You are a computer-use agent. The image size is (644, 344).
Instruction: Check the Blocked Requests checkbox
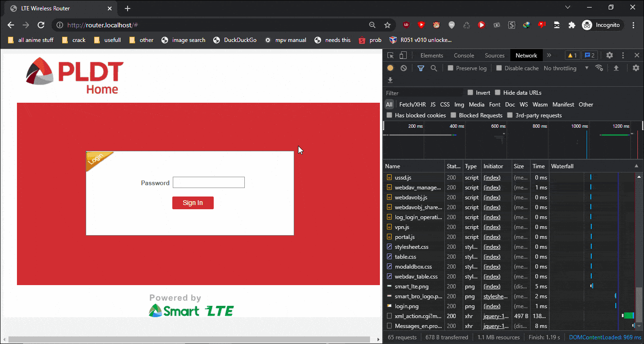(x=453, y=115)
